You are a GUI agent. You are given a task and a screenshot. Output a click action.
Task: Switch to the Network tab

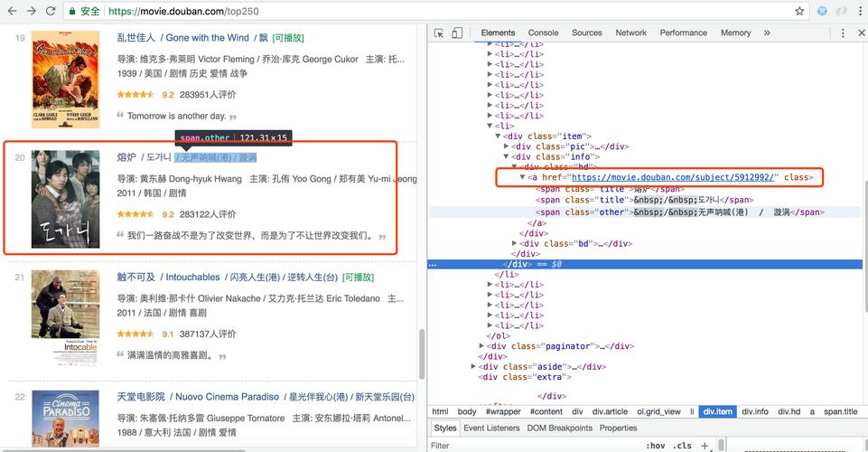(x=631, y=33)
